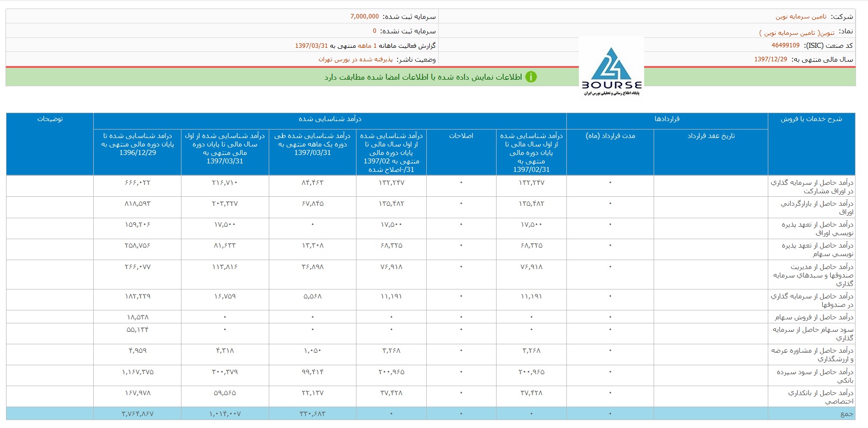Select cell value '۱۶,۷۵۹'
The width and height of the screenshot is (868, 428).
click(225, 296)
